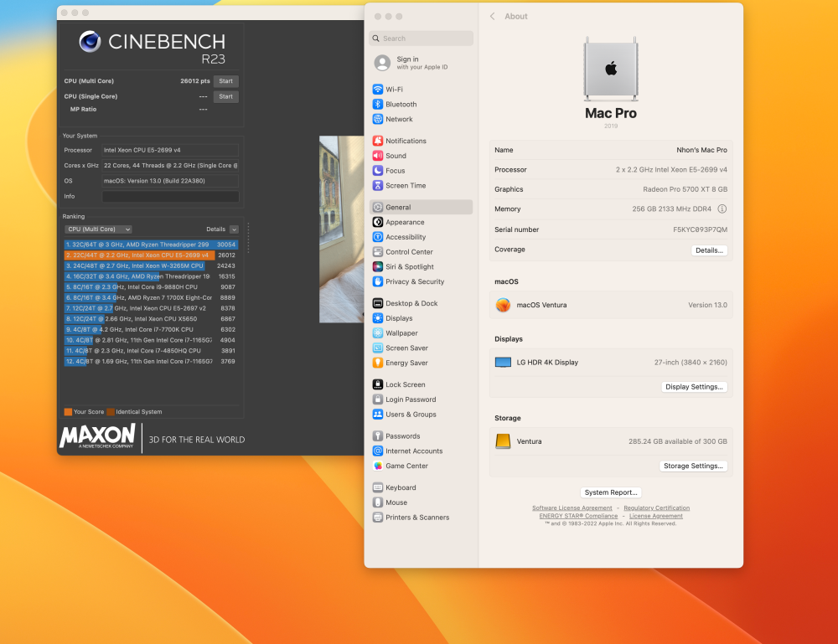Open Coverage Details button

[709, 250]
